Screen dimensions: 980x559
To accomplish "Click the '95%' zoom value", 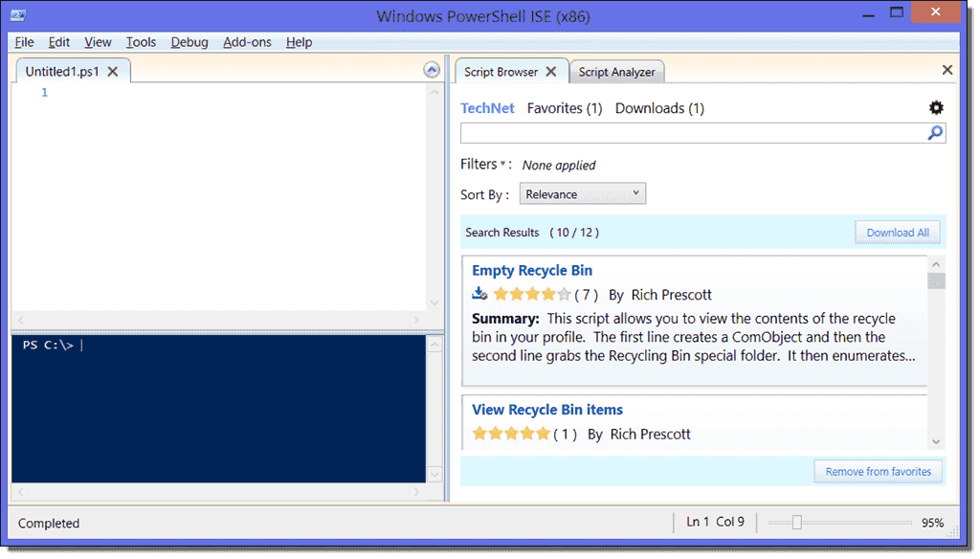I will [932, 523].
